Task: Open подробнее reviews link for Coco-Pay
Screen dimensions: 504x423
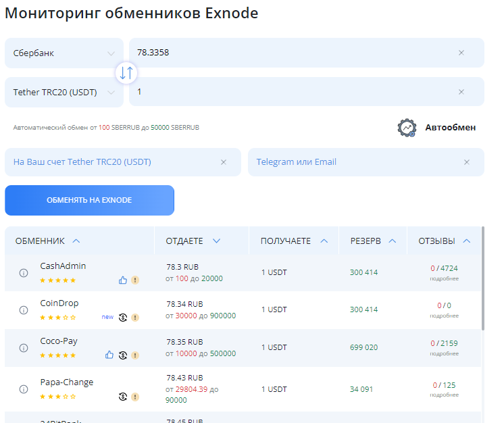Action: (x=445, y=353)
